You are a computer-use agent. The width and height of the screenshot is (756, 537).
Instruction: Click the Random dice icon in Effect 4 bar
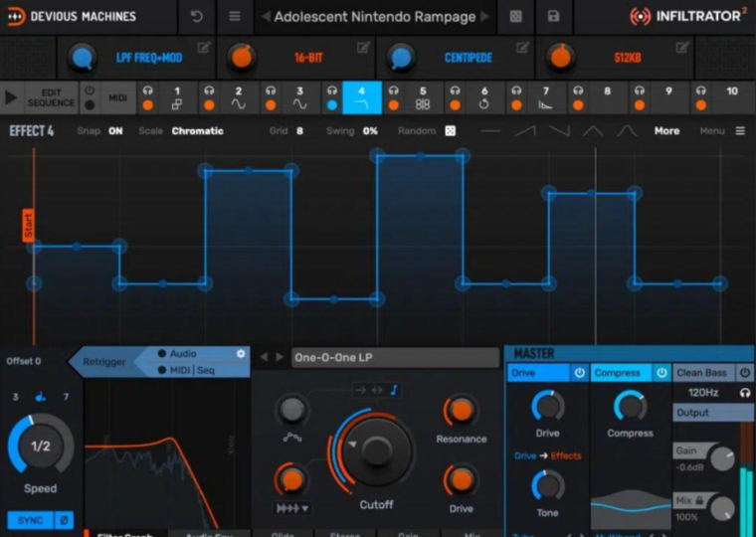click(450, 130)
